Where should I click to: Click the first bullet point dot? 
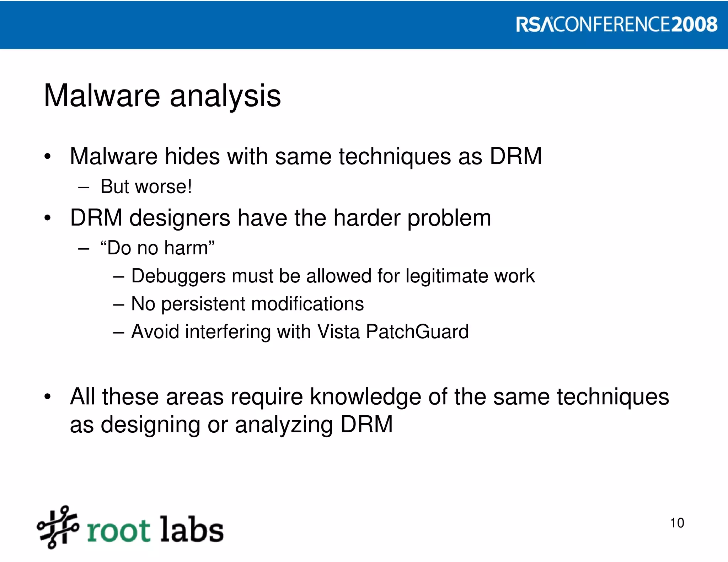(48, 157)
